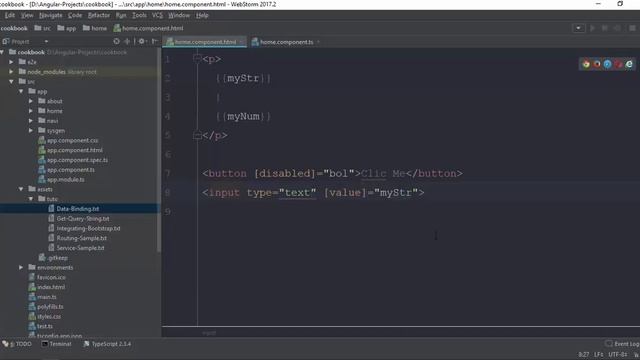The image size is (640, 360).
Task: Select Get-Query-String.txt file
Action: [x=83, y=218]
